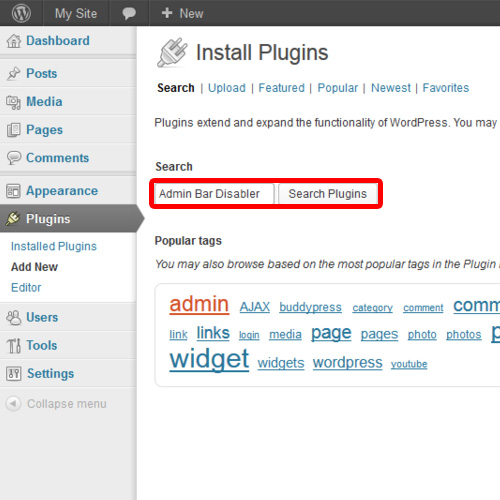
Task: Browse the media tag
Action: pyautogui.click(x=285, y=334)
